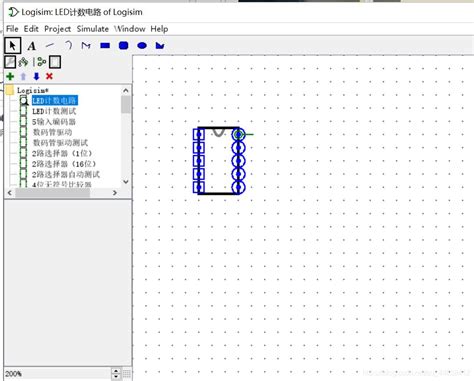Select 2路选择器（1位） circuit in tree
Viewport: 474px width, 381px height.
click(x=62, y=153)
